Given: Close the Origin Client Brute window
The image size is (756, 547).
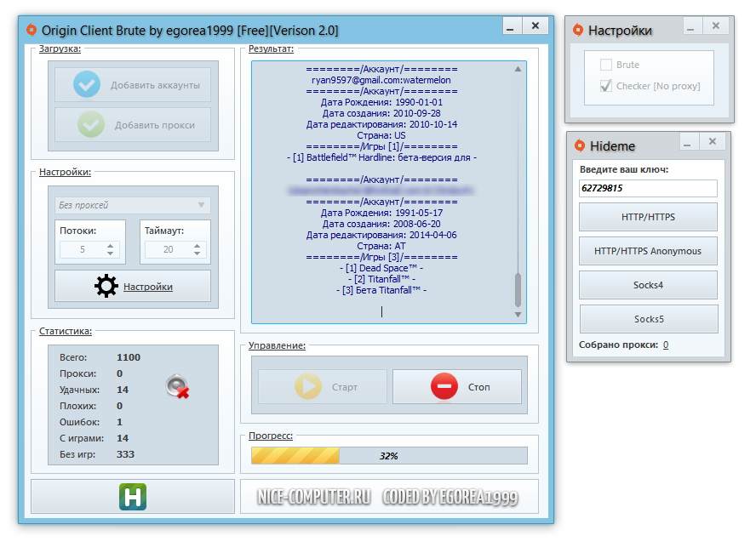Looking at the screenshot, I should pos(535,26).
